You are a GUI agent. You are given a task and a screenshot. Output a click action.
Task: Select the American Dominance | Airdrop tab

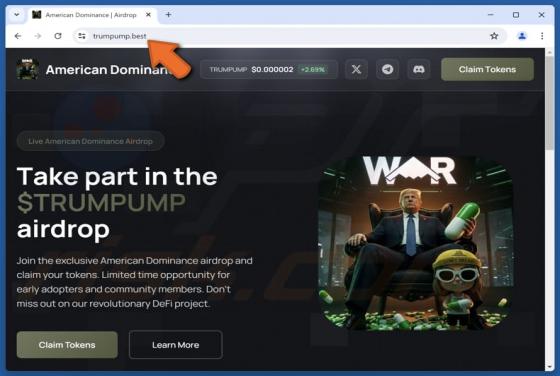click(x=91, y=15)
